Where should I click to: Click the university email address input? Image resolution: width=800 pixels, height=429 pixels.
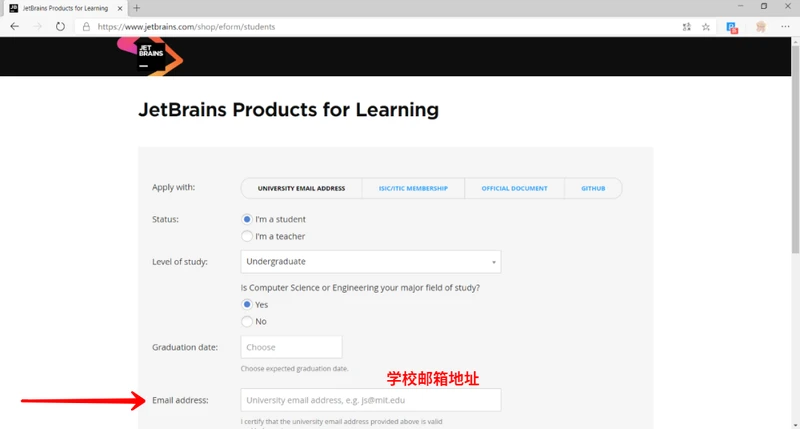click(x=371, y=400)
